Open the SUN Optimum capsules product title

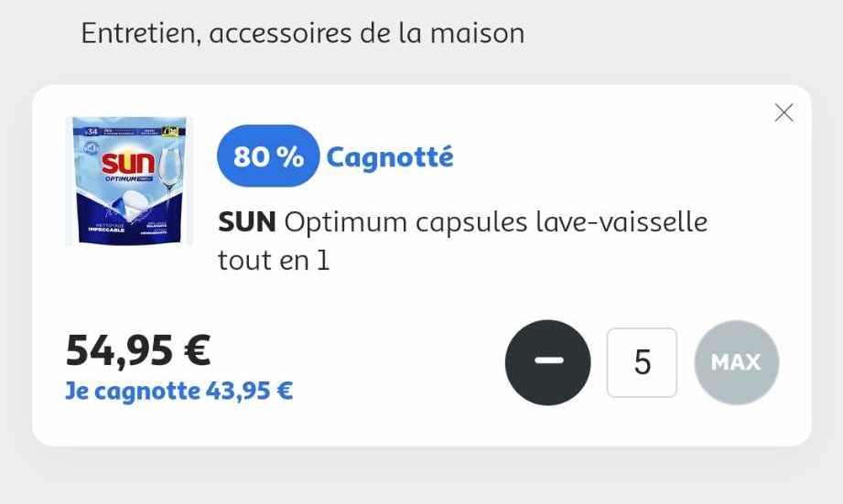pyautogui.click(x=462, y=241)
